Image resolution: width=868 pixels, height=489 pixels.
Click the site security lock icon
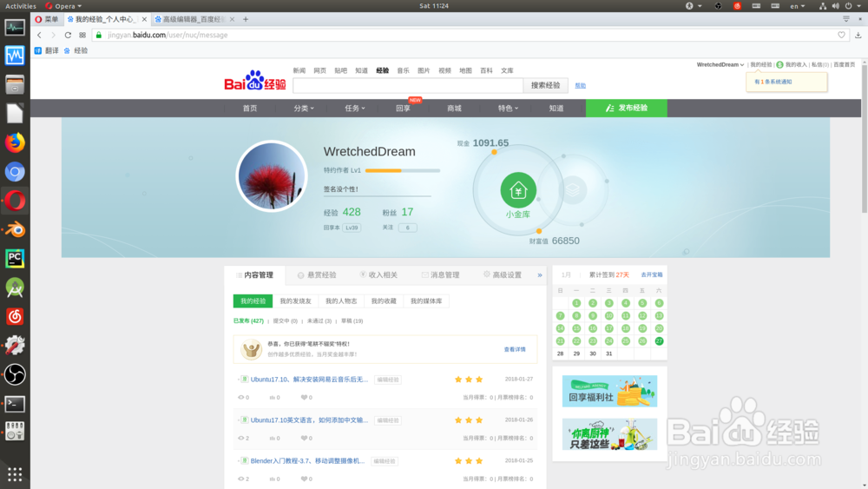(x=99, y=35)
